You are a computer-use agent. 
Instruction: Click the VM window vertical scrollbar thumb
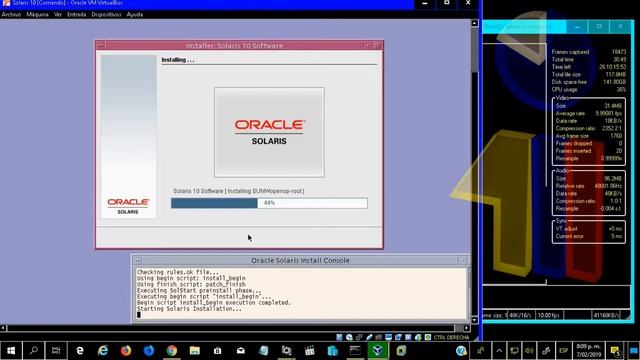pos(474,50)
